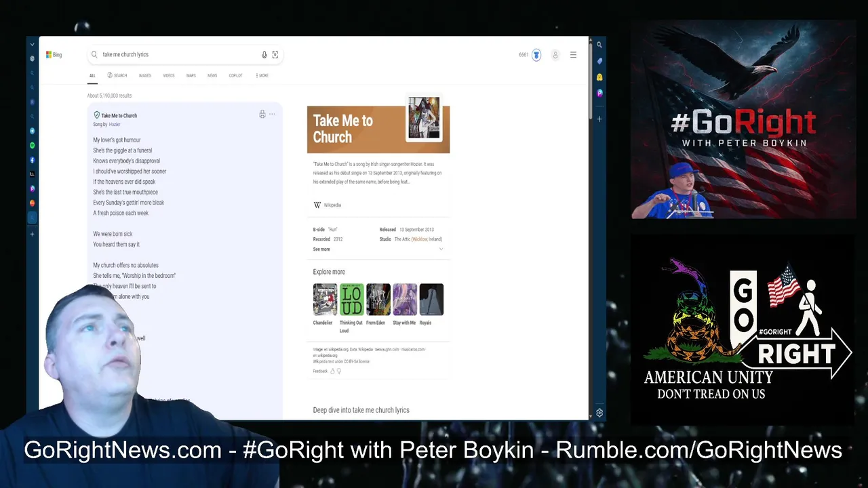This screenshot has width=868, height=488.
Task: Give thumbs down feedback
Action: tap(339, 371)
